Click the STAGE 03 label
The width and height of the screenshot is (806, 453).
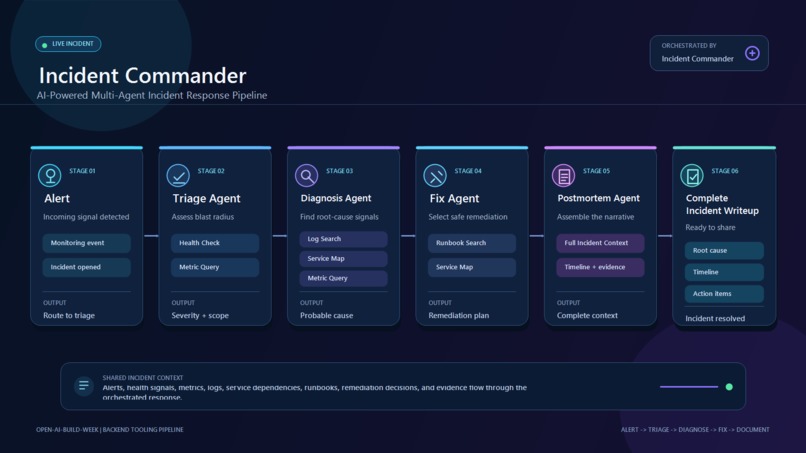coord(339,171)
